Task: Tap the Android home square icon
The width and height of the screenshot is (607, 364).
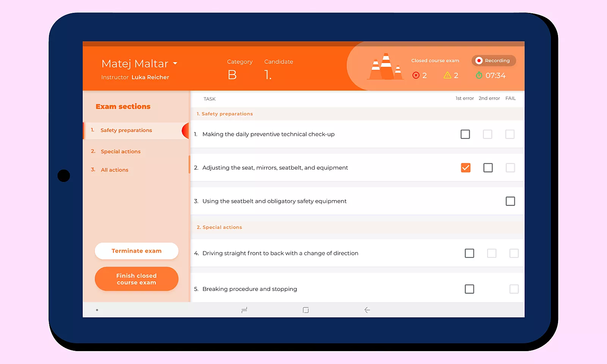Action: point(306,310)
